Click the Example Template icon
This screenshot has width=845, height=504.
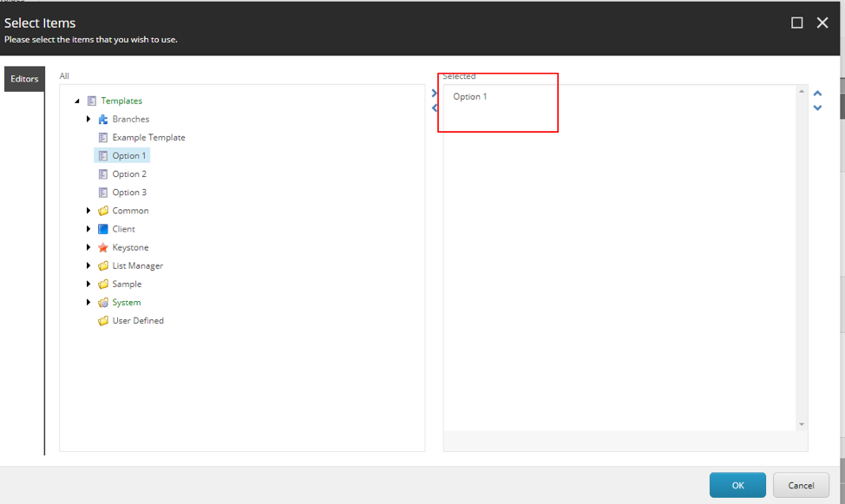coord(103,138)
